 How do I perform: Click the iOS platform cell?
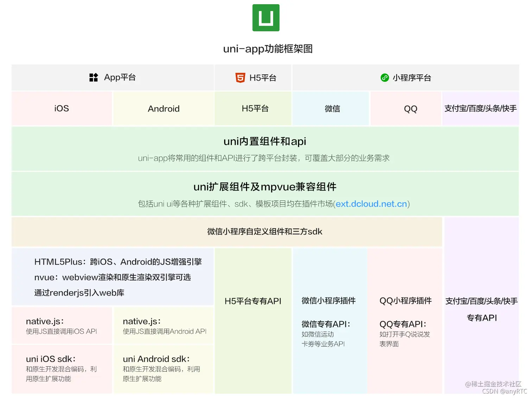click(62, 108)
